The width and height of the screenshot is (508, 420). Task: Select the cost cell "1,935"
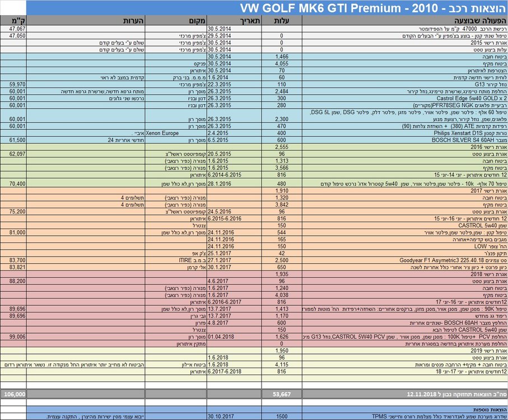pyautogui.click(x=282, y=274)
